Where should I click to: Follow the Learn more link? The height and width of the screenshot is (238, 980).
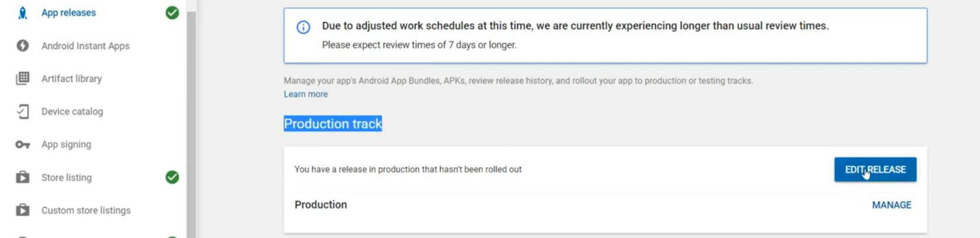306,94
